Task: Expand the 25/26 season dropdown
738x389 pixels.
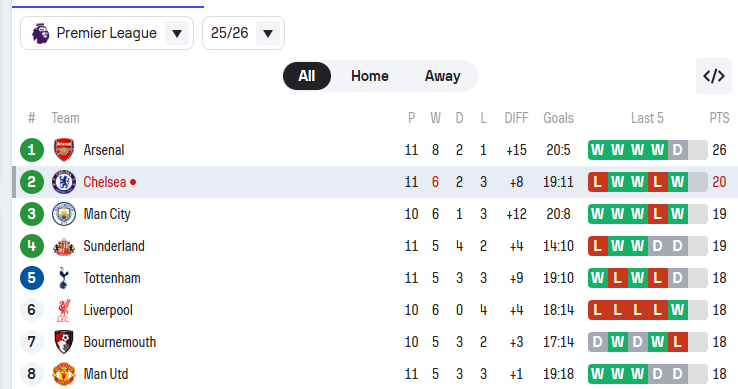Action: (243, 33)
